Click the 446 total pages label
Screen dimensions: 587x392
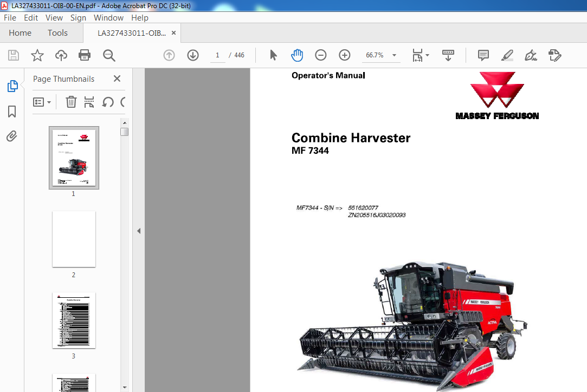pyautogui.click(x=239, y=55)
